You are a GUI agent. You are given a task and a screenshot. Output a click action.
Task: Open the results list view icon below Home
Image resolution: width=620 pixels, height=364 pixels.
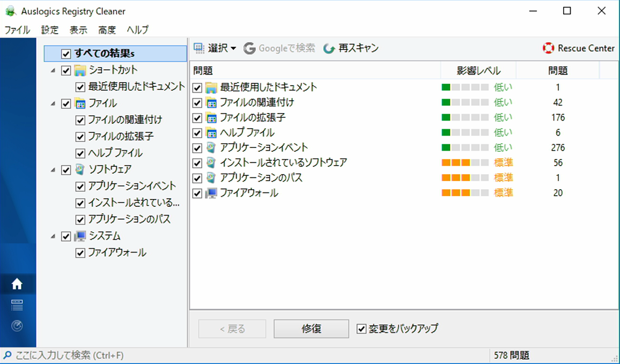(x=18, y=306)
